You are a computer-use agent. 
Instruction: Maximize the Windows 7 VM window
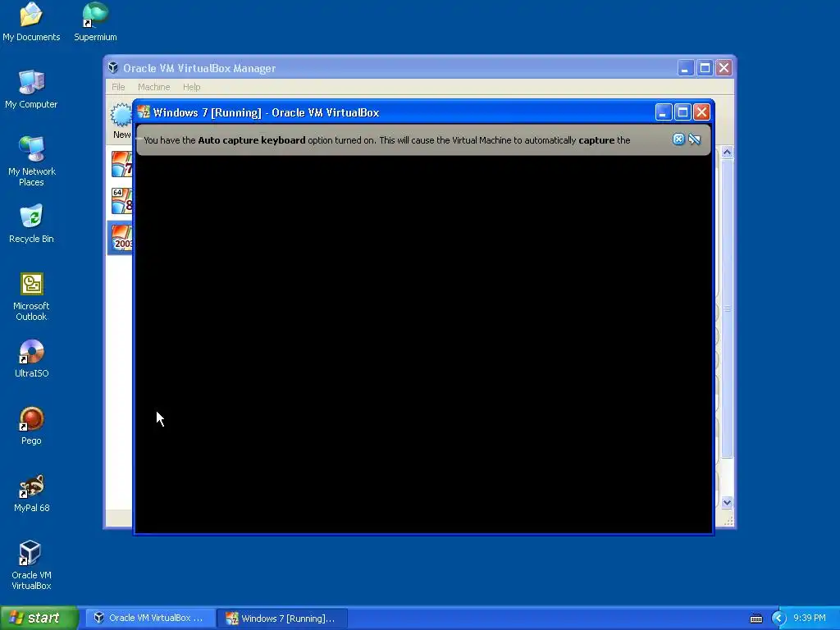(682, 112)
